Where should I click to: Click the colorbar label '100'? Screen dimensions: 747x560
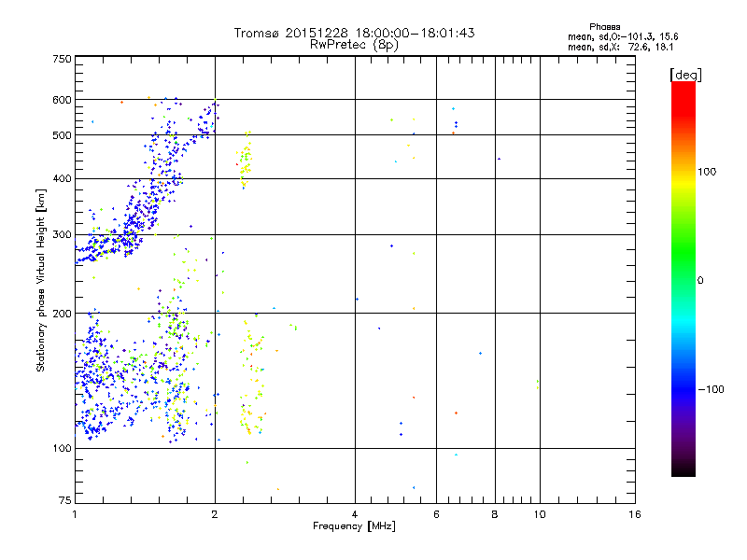(x=707, y=172)
